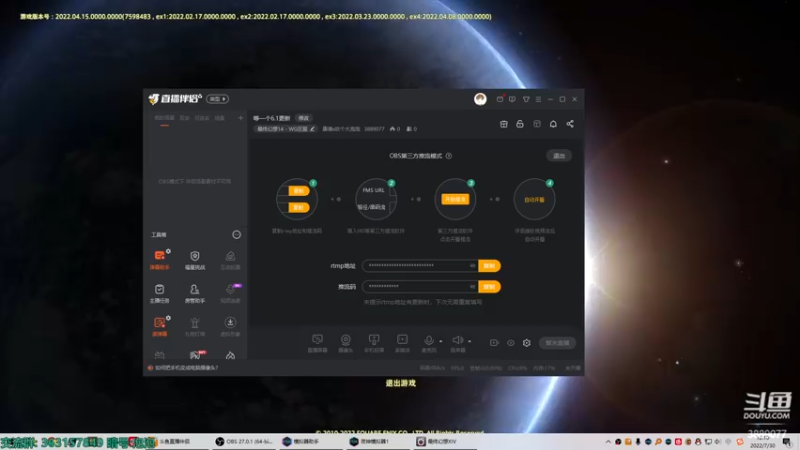
Task: Expand microphone options arrow
Action: coord(441,341)
